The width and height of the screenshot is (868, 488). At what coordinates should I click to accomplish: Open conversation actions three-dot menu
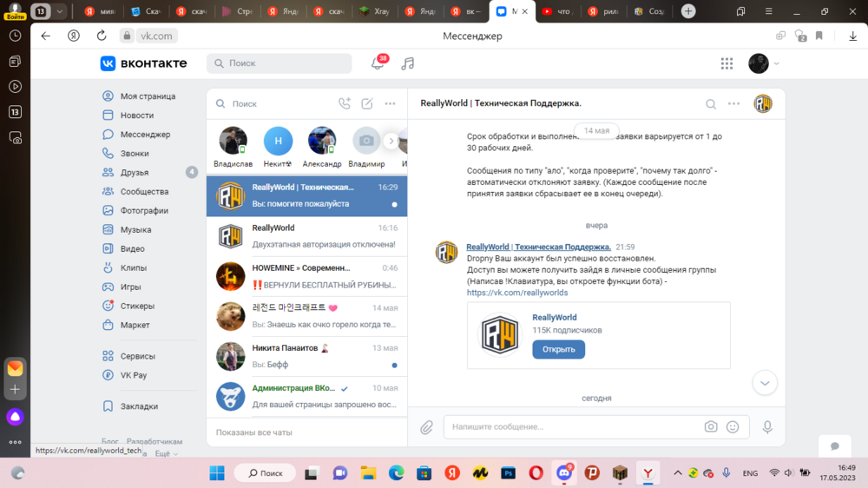click(x=734, y=103)
